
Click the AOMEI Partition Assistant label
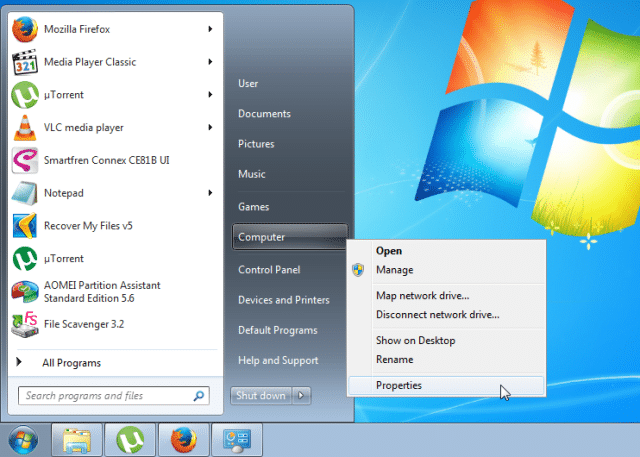[102, 292]
